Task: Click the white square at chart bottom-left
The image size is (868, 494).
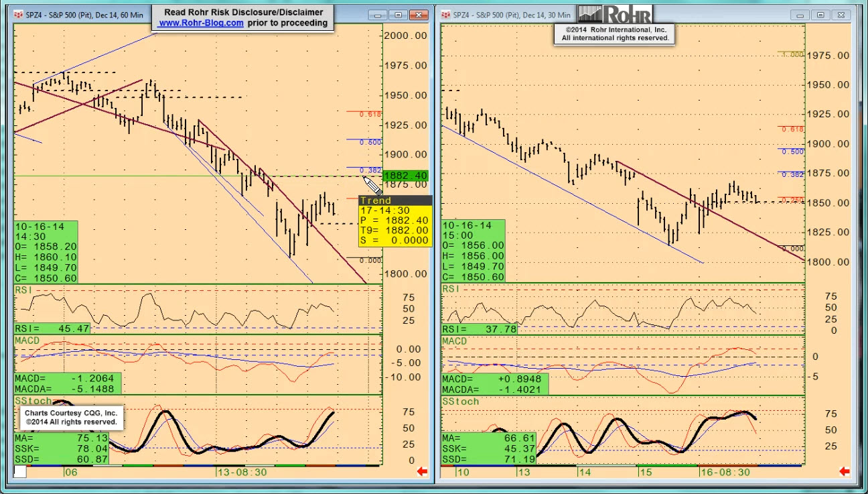Action: coord(20,472)
